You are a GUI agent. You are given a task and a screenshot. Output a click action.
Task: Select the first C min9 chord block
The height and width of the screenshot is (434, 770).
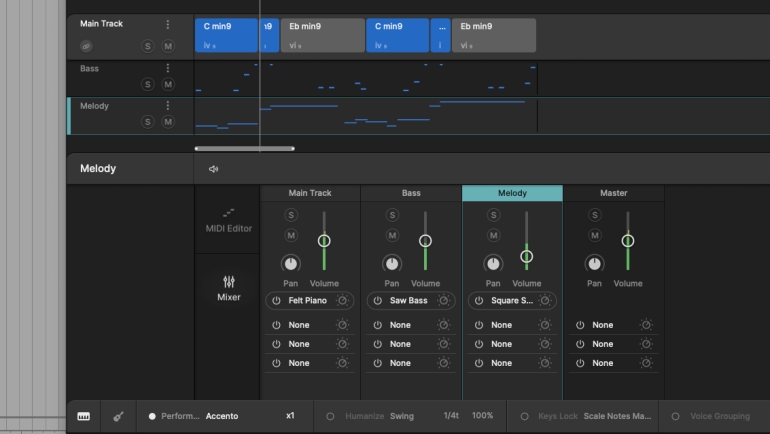pos(226,35)
